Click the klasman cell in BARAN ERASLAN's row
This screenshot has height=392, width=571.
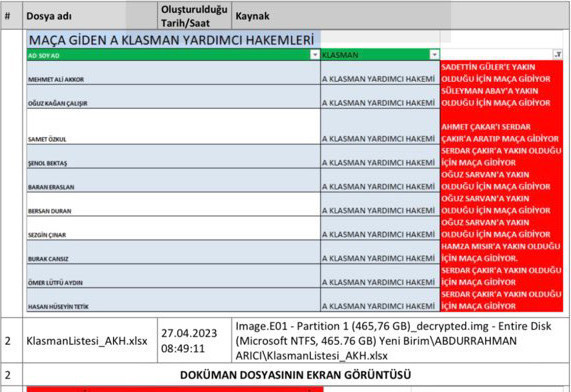tap(380, 181)
